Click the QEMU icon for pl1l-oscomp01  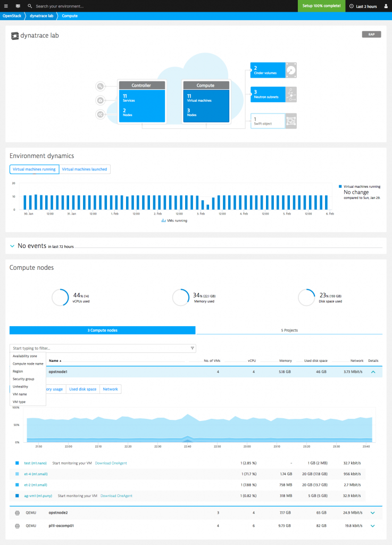pos(18,526)
